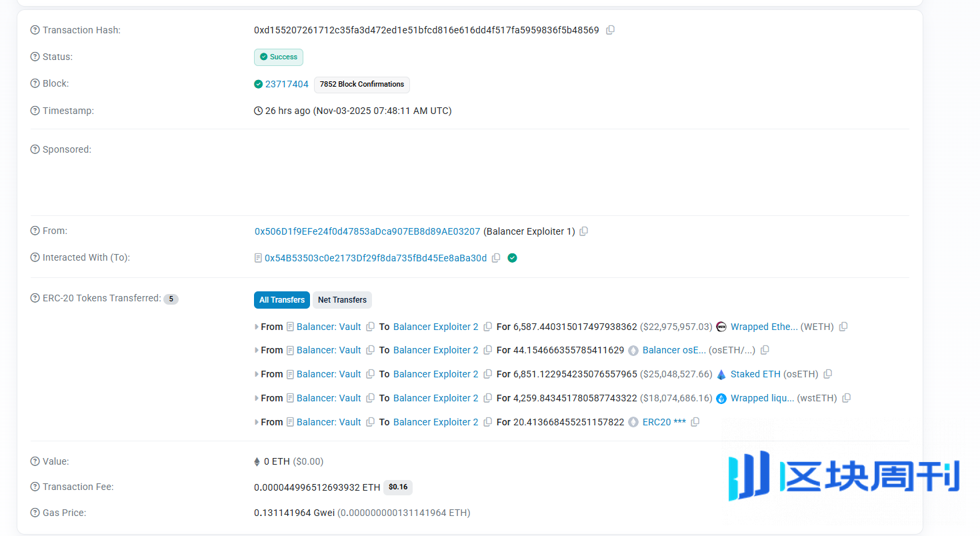Copy the Interacted With contract address
Image resolution: width=980 pixels, height=536 pixels.
[x=496, y=258]
